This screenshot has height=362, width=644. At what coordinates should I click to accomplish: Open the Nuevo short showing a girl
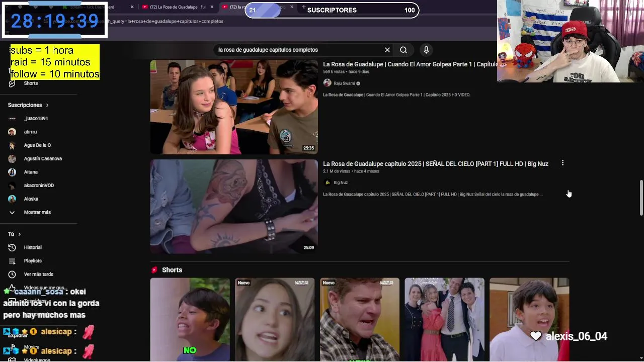[275, 319]
